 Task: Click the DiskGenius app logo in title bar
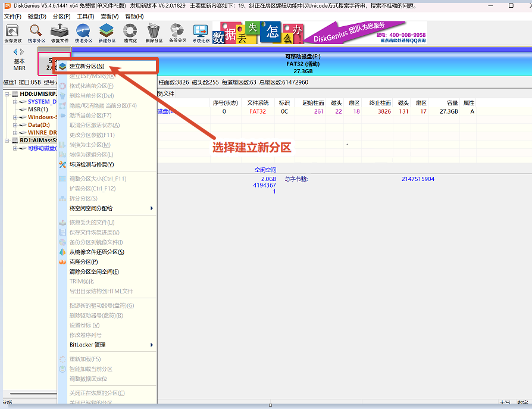[8, 6]
